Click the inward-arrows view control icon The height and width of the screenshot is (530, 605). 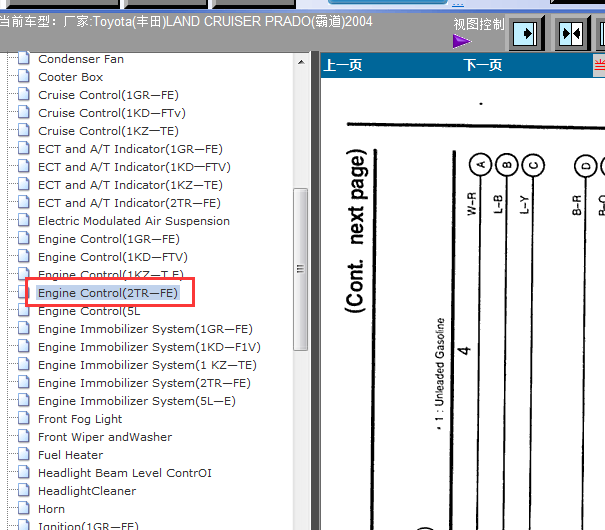click(572, 34)
